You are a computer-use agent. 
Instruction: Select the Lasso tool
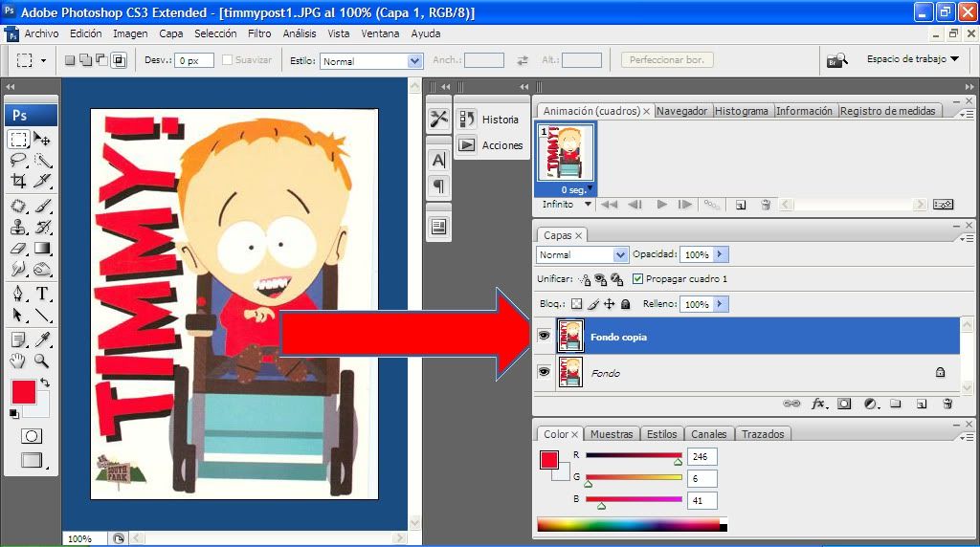[19, 161]
